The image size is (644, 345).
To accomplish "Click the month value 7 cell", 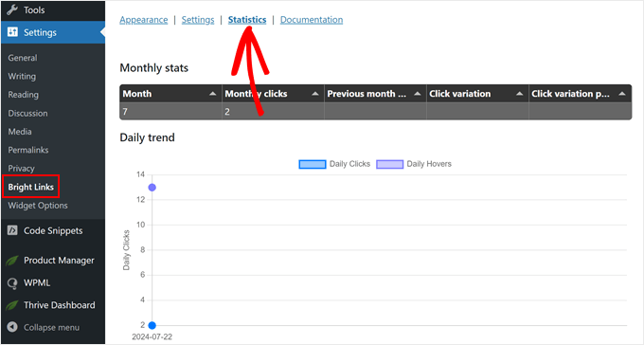I will (x=170, y=112).
